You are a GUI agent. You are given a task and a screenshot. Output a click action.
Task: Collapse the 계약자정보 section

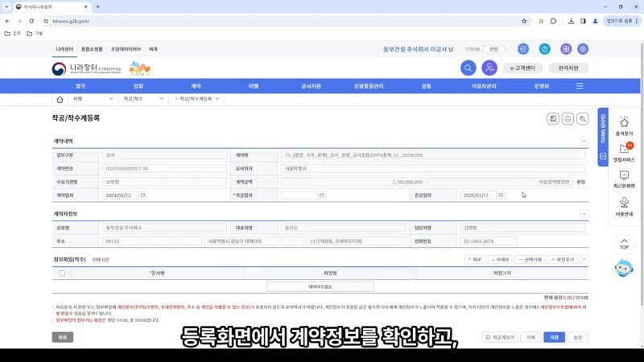(584, 214)
